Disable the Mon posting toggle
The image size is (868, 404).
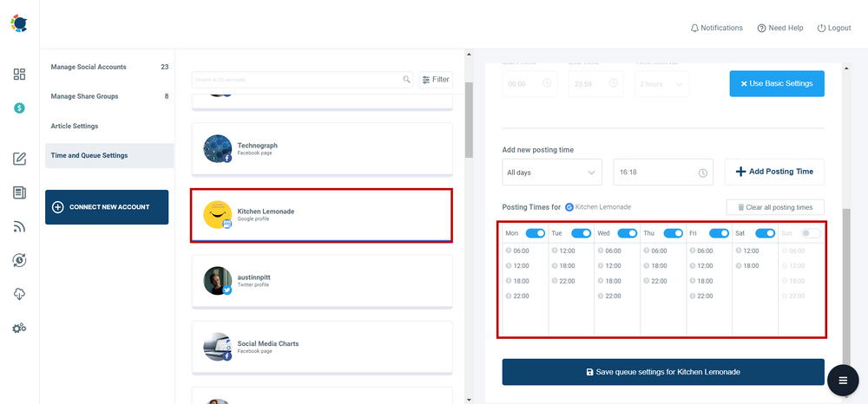[535, 233]
